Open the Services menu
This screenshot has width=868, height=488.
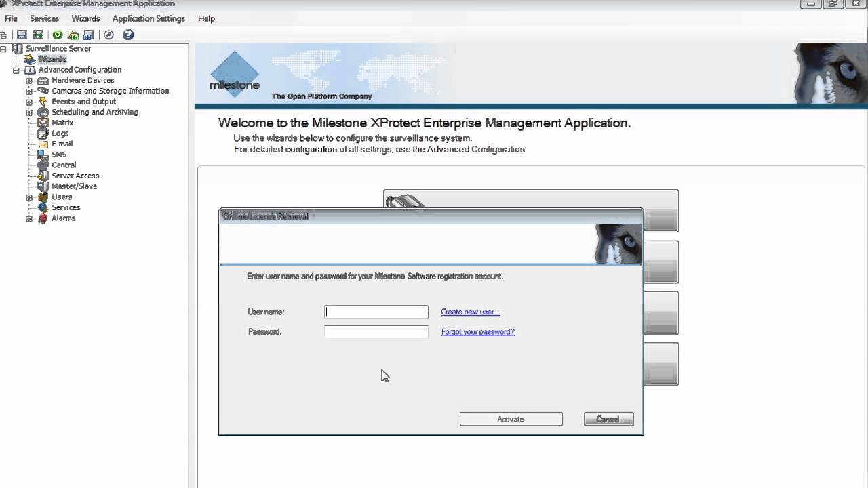[44, 18]
